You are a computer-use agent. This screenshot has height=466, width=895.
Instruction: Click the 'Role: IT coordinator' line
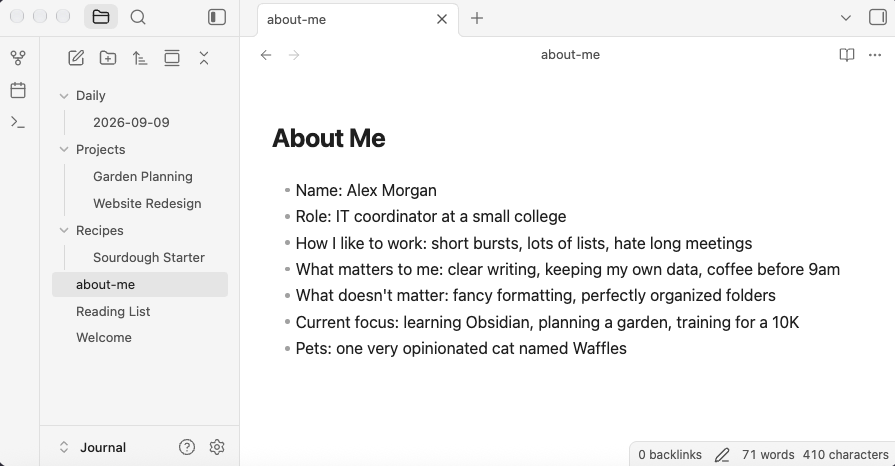pyautogui.click(x=431, y=216)
